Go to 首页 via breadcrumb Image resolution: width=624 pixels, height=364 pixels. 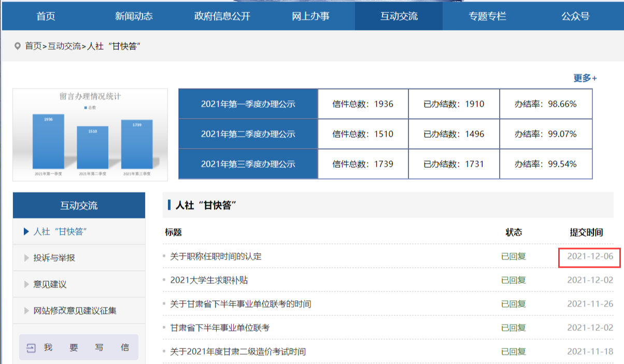pyautogui.click(x=33, y=46)
